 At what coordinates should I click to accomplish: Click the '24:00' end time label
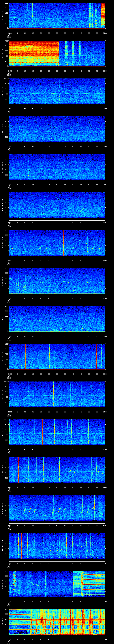[105, 147]
